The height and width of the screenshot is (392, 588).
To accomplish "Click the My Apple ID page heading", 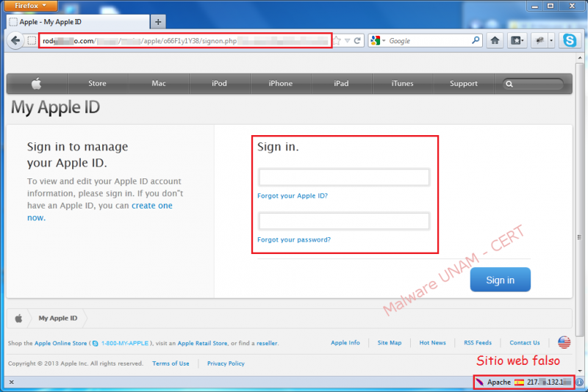I will point(56,107).
